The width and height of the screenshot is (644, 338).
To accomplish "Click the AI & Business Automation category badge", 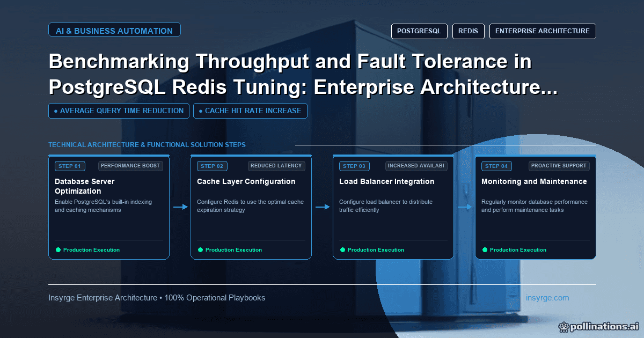I will [114, 31].
